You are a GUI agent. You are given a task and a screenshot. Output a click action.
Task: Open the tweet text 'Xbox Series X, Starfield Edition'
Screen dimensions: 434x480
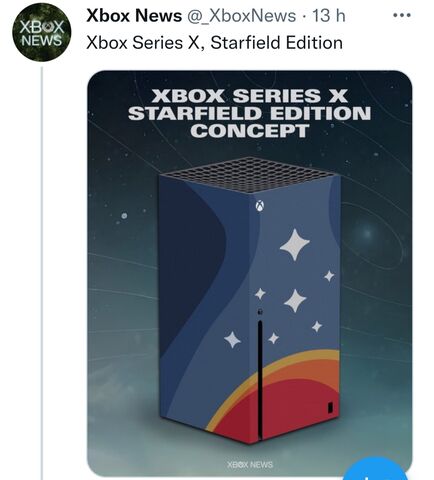pyautogui.click(x=214, y=43)
